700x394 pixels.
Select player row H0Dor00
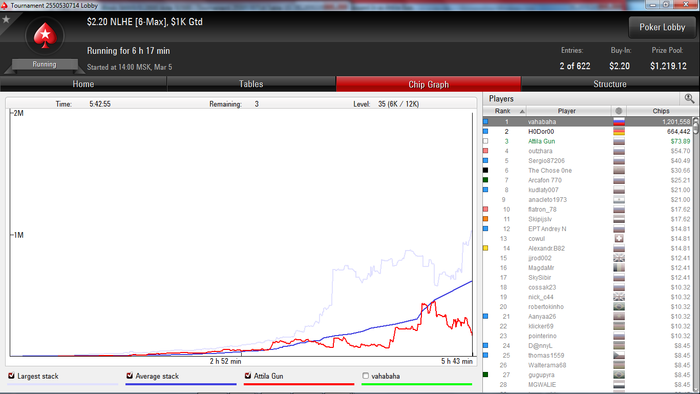588,131
